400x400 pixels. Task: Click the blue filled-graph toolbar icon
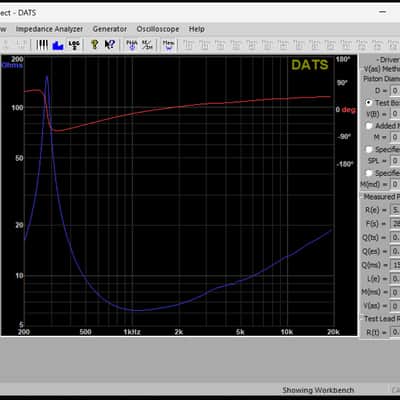pyautogui.click(x=58, y=45)
